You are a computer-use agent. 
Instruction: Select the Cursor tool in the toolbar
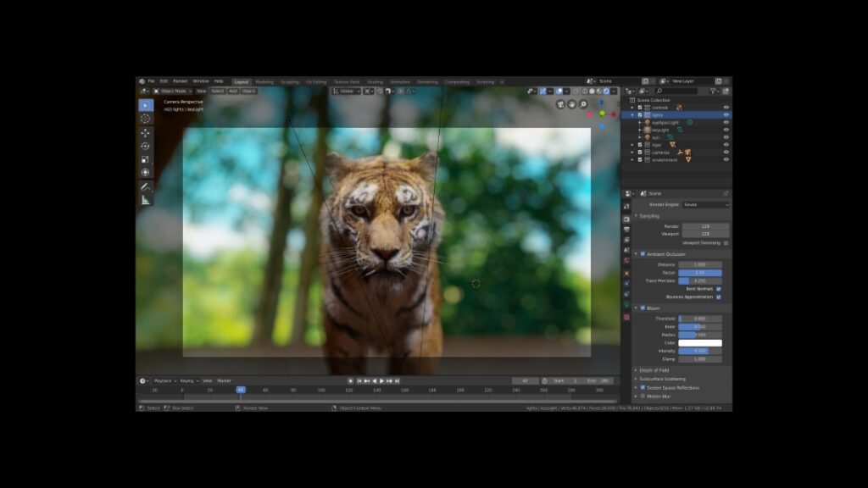(x=145, y=119)
